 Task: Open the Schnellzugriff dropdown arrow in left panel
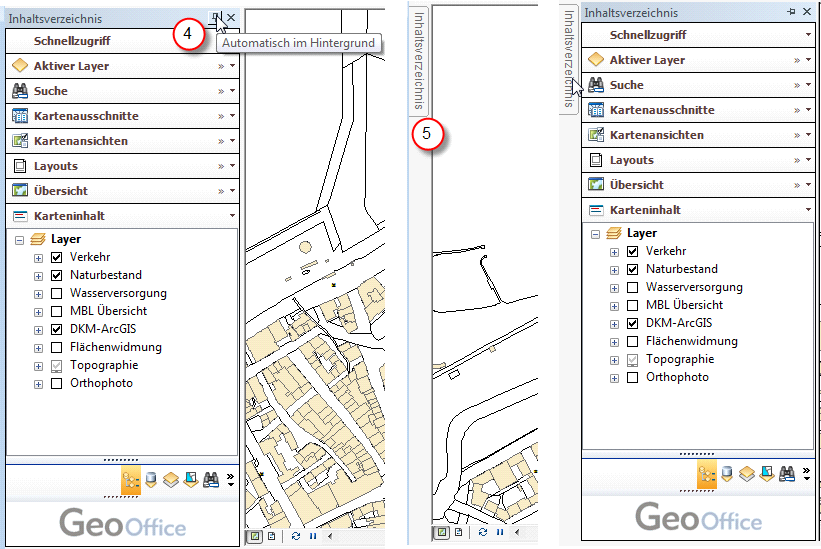click(x=232, y=41)
